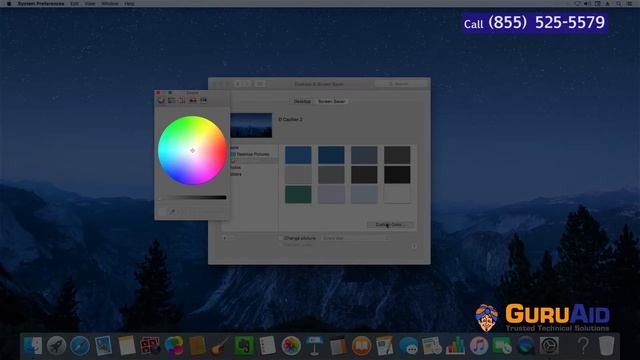Viewport: 640px width, 360px height.
Task: Open iBooks from the Dock
Action: point(362,346)
